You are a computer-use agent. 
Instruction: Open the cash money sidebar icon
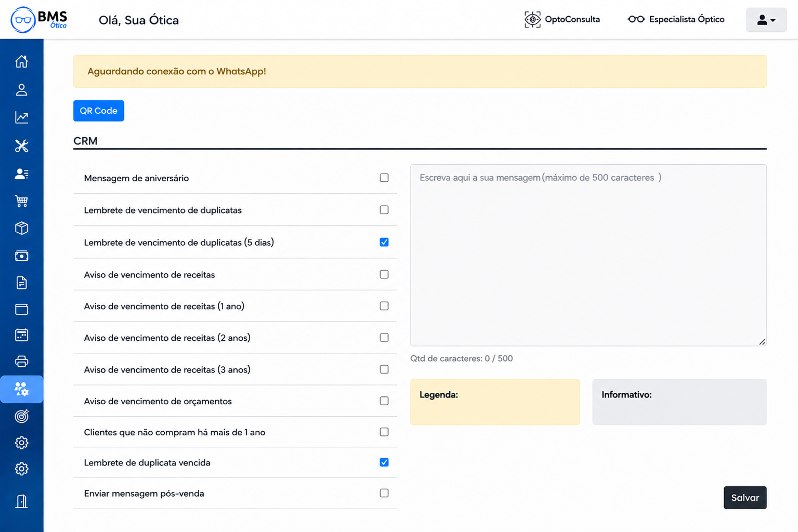pos(21,256)
